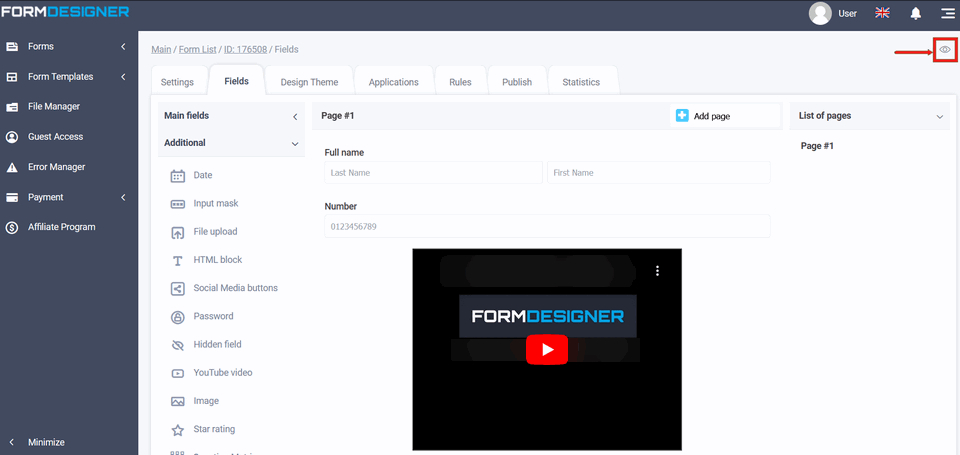Collapse the List of pages panel
The height and width of the screenshot is (455, 960).
click(x=939, y=117)
